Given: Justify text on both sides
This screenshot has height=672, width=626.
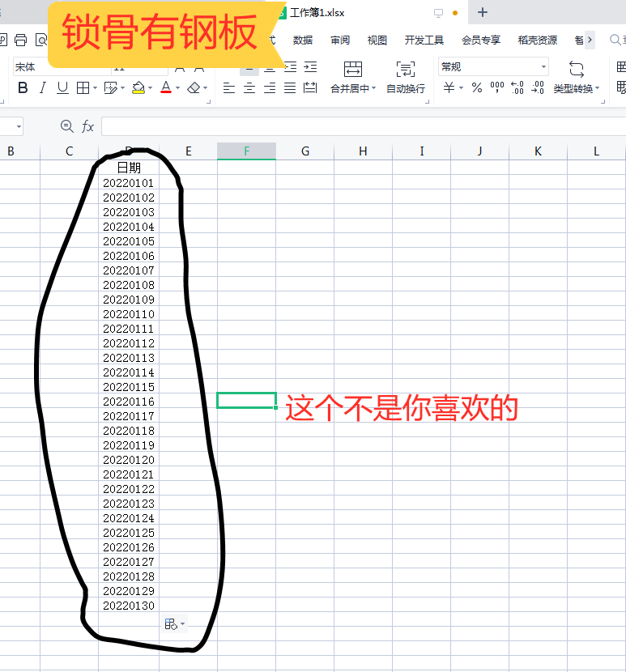Looking at the screenshot, I should point(290,88).
